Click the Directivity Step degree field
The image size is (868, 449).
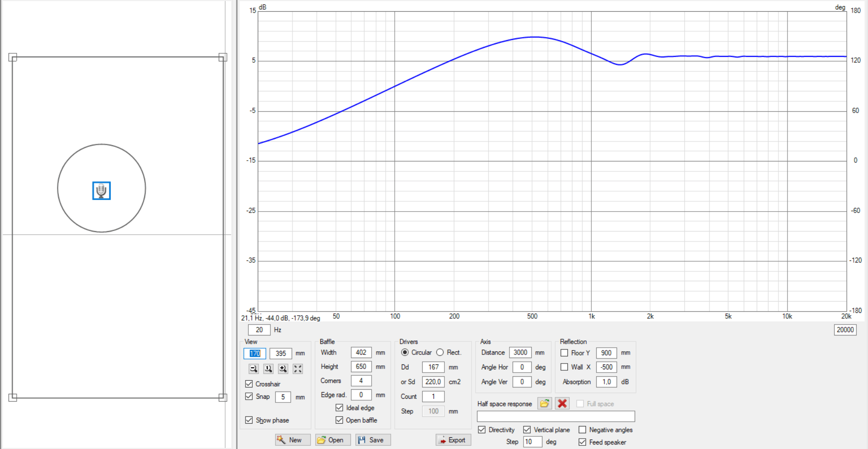click(533, 442)
